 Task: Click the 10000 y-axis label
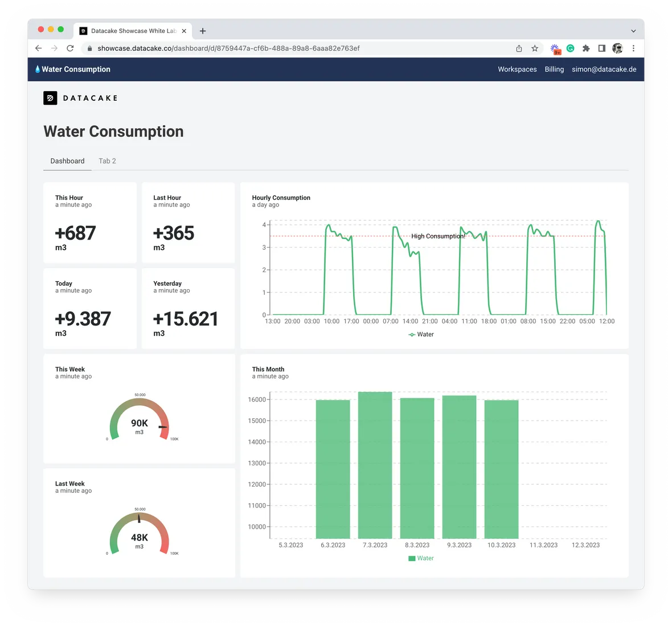pyautogui.click(x=257, y=526)
